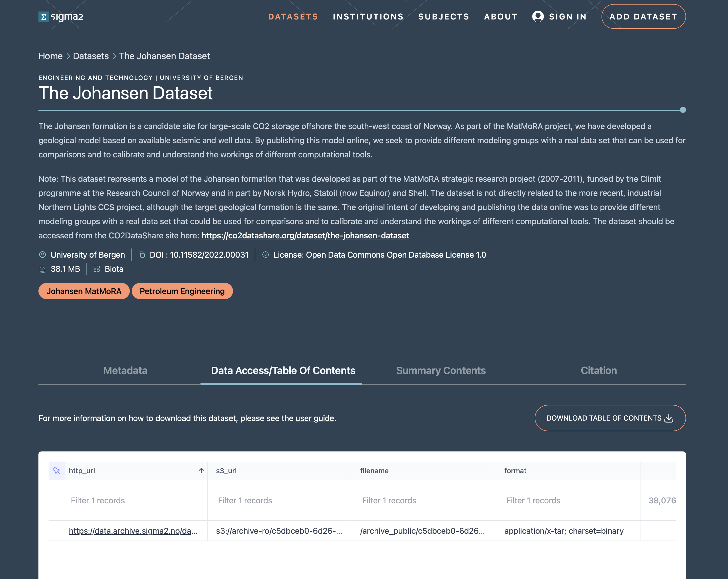Viewport: 728px width, 579px height.
Task: Click the license checkmark badge icon
Action: (265, 255)
